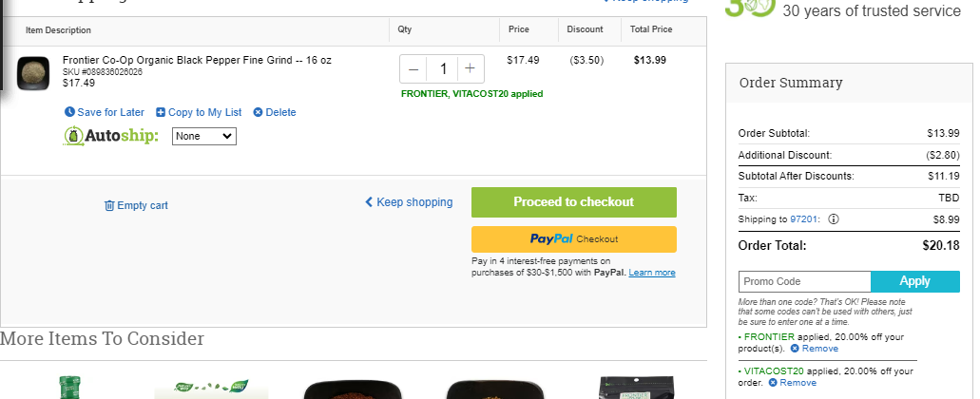The width and height of the screenshot is (980, 399).
Task: Click the Proceed to checkout button
Action: (574, 202)
